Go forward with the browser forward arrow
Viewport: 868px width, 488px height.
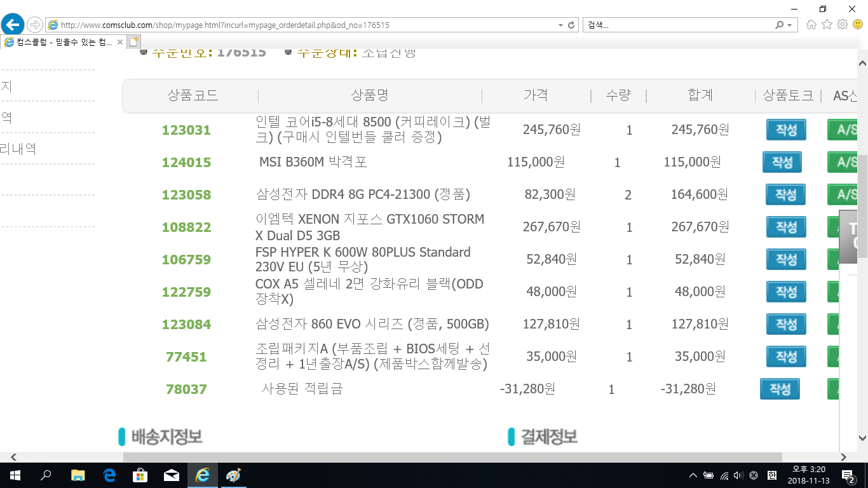(35, 25)
